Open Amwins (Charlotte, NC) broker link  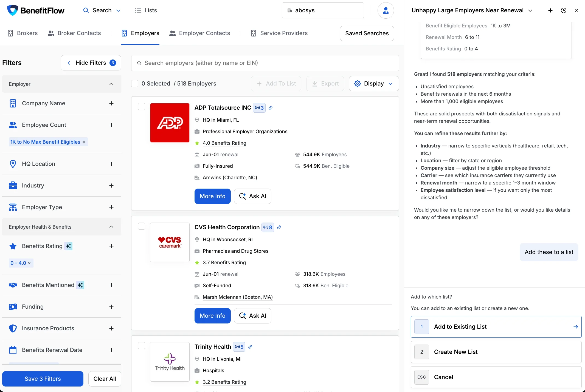tap(230, 178)
